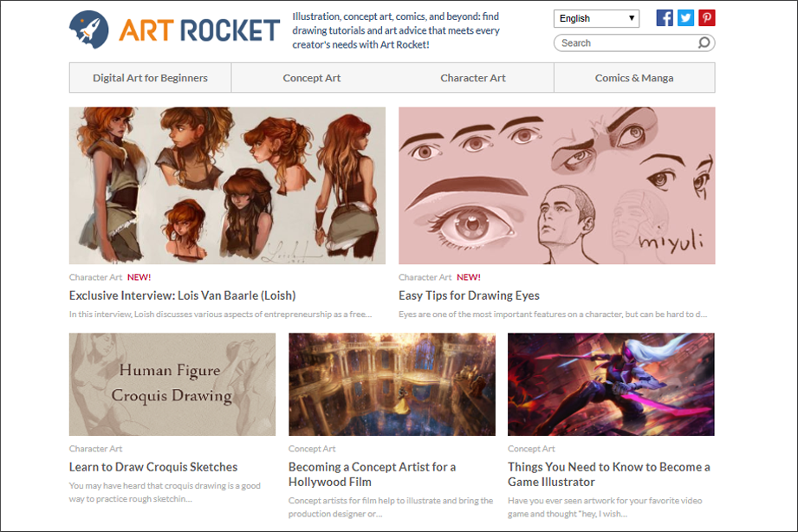The width and height of the screenshot is (798, 532).
Task: Click 'You may have heard that croquis' excerpt
Action: click(165, 492)
